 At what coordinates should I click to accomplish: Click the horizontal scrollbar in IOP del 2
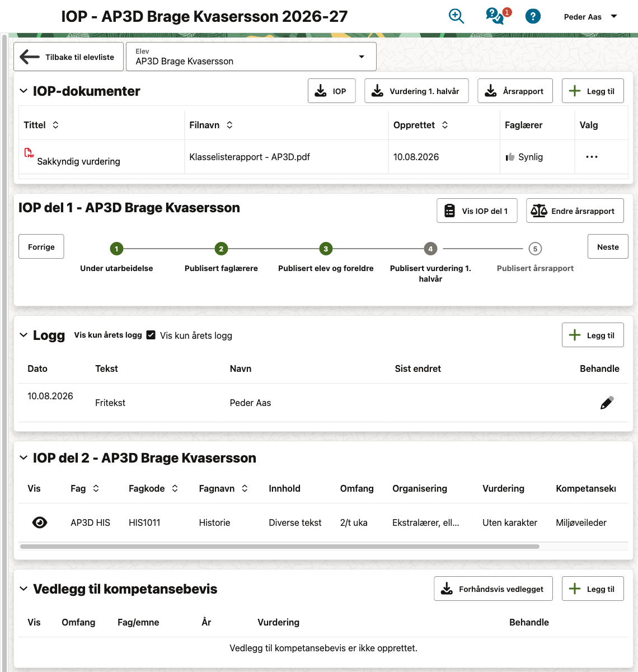280,547
